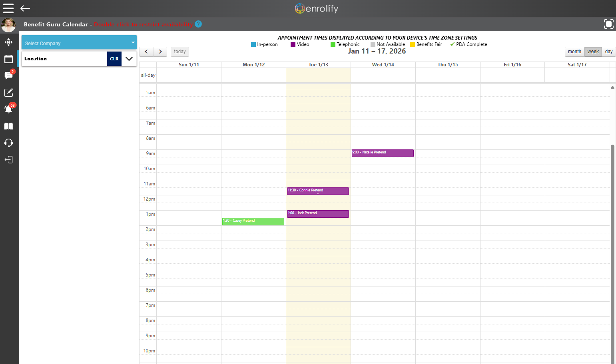Click the calendar vertical scrollbar
This screenshot has height=364, width=616.
612,254
